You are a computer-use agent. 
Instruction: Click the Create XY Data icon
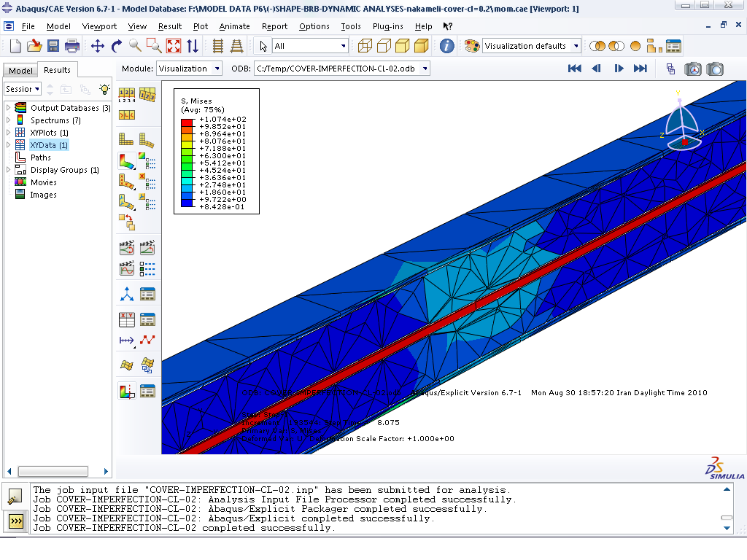pos(127,319)
